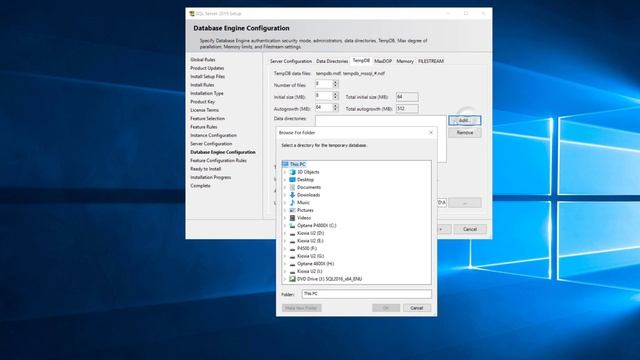Viewport: 640px width, 360px height.
Task: Select Videos in the folder tree
Action: pos(304,218)
